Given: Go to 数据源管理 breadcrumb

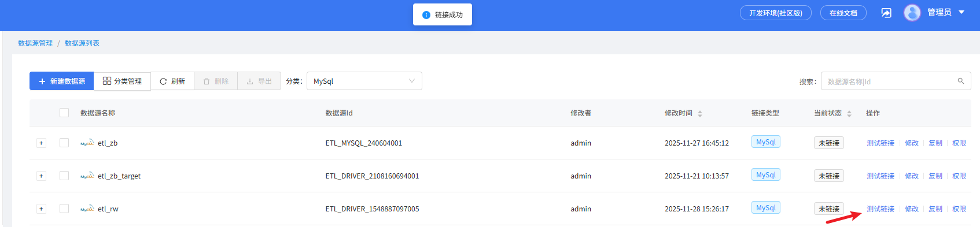Looking at the screenshot, I should (35, 43).
